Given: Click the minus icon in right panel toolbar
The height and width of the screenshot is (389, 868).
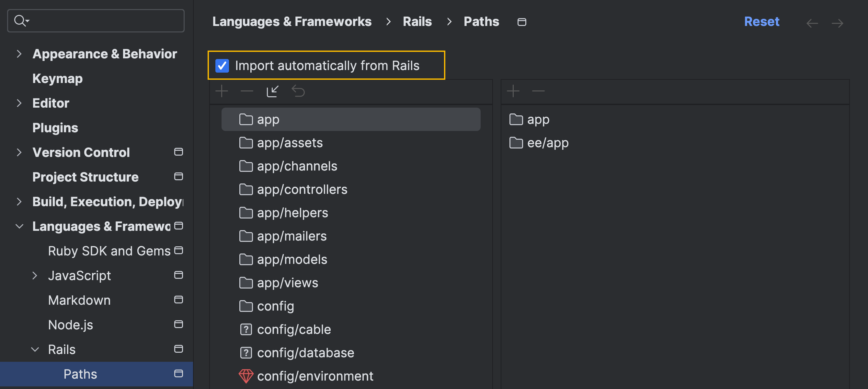Looking at the screenshot, I should (x=538, y=91).
